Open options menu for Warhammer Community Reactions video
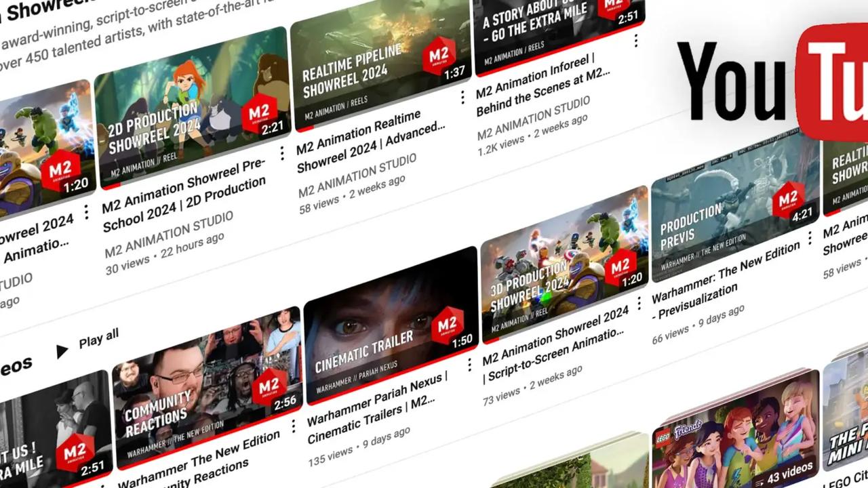Image resolution: width=868 pixels, height=488 pixels. point(293,426)
